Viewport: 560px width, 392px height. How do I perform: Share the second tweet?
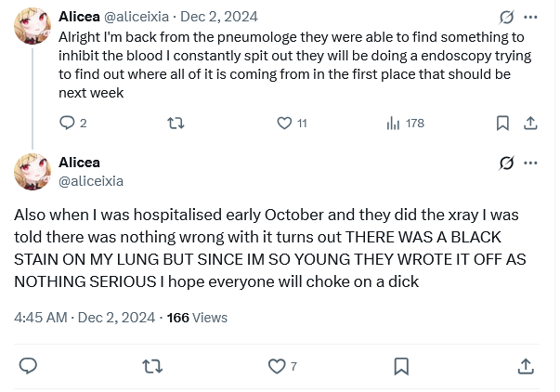pyautogui.click(x=525, y=365)
